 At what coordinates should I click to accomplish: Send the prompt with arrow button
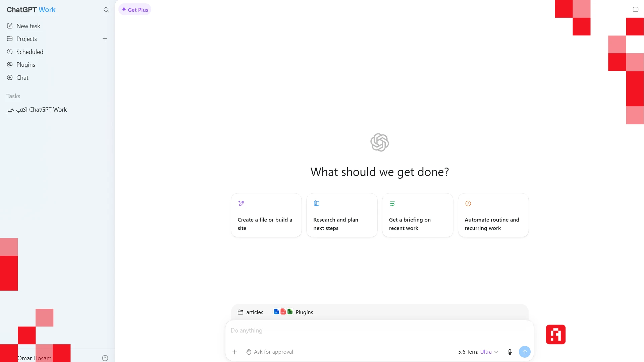click(x=525, y=352)
